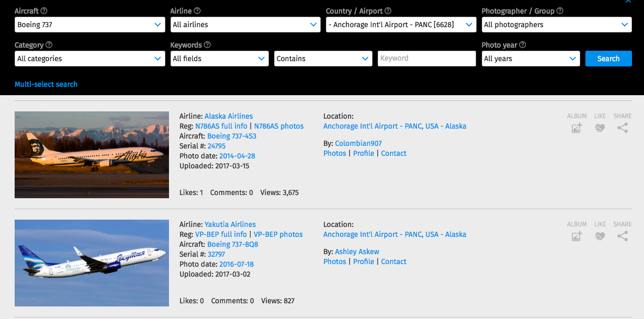
Task: Open the Alaska Airlines airline link
Action: coord(229,116)
